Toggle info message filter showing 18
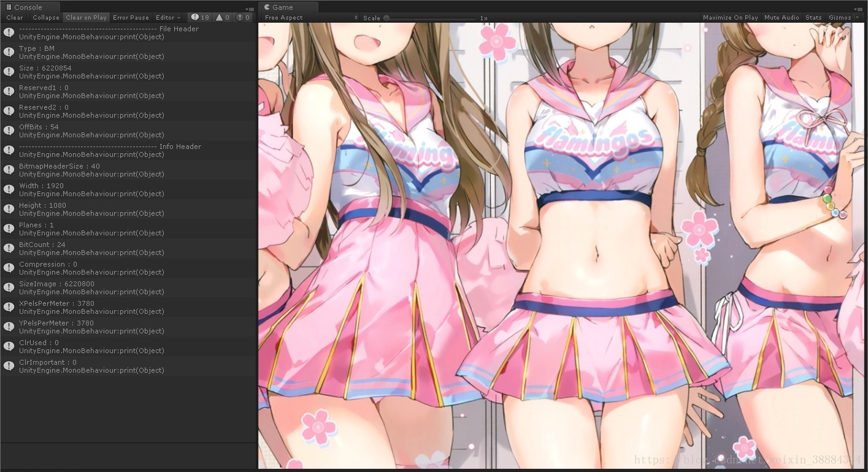This screenshot has height=472, width=868. click(200, 18)
